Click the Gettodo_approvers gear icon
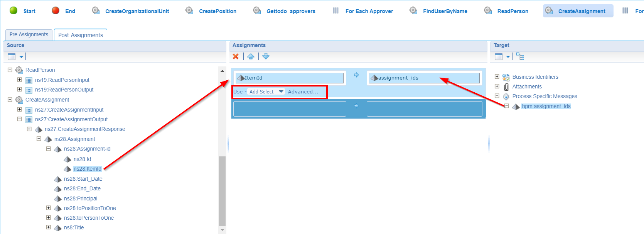 coord(256,10)
